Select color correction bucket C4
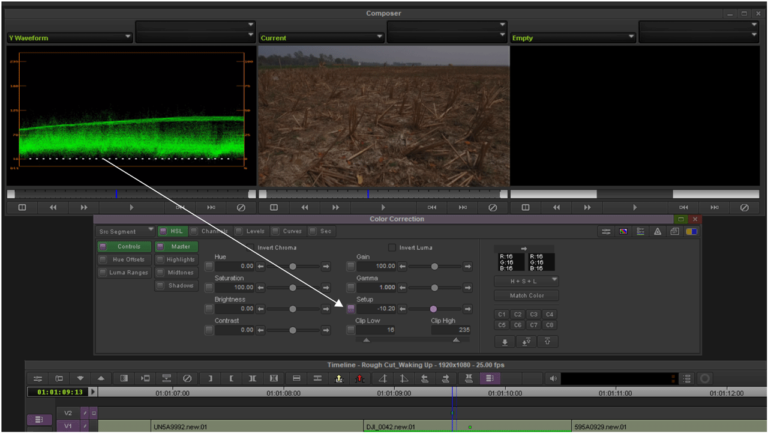Image resolution: width=768 pixels, height=433 pixels. coord(550,314)
